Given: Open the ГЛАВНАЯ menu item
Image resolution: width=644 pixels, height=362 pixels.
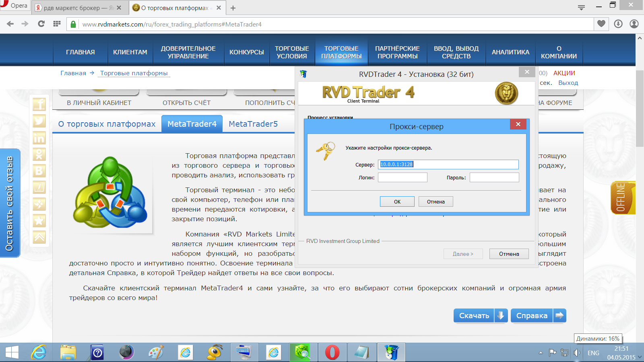Looking at the screenshot, I should click(80, 52).
